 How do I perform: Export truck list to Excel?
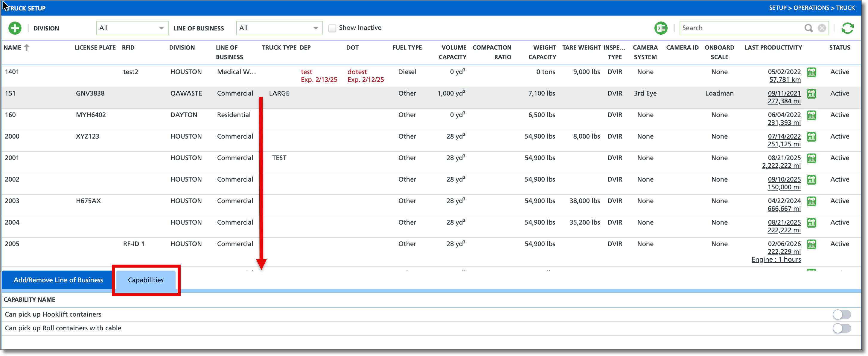(x=660, y=28)
